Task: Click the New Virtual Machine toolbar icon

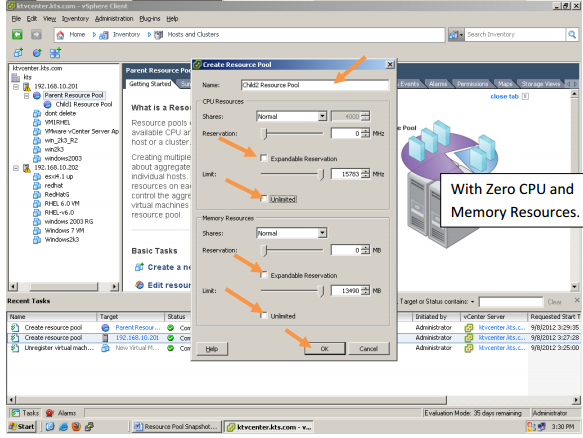Action: pyautogui.click(x=18, y=53)
